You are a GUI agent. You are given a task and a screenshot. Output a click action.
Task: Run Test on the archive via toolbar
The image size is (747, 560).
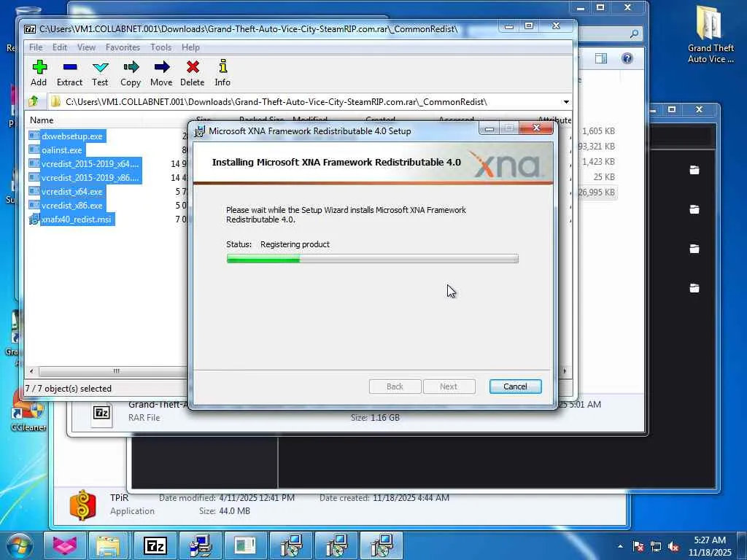click(100, 73)
